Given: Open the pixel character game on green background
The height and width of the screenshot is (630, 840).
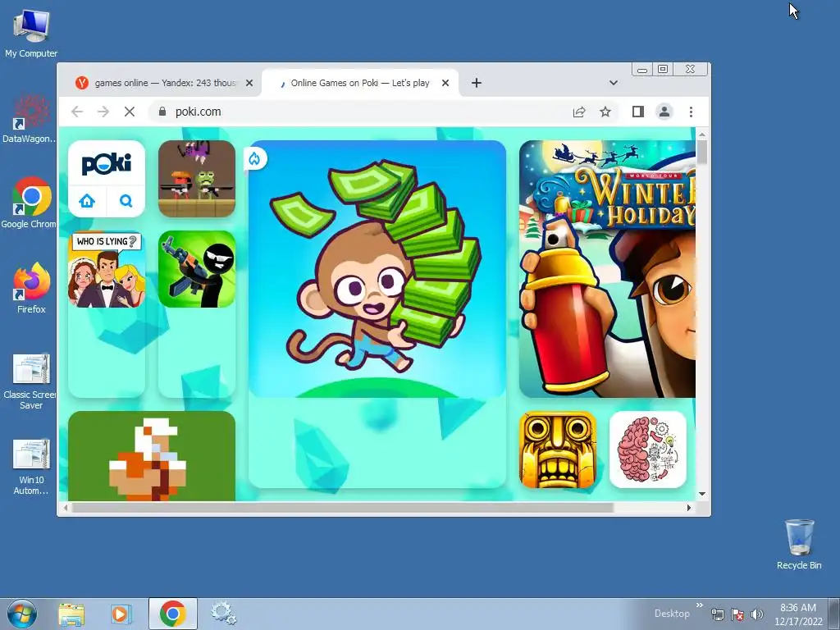Looking at the screenshot, I should pos(152,456).
